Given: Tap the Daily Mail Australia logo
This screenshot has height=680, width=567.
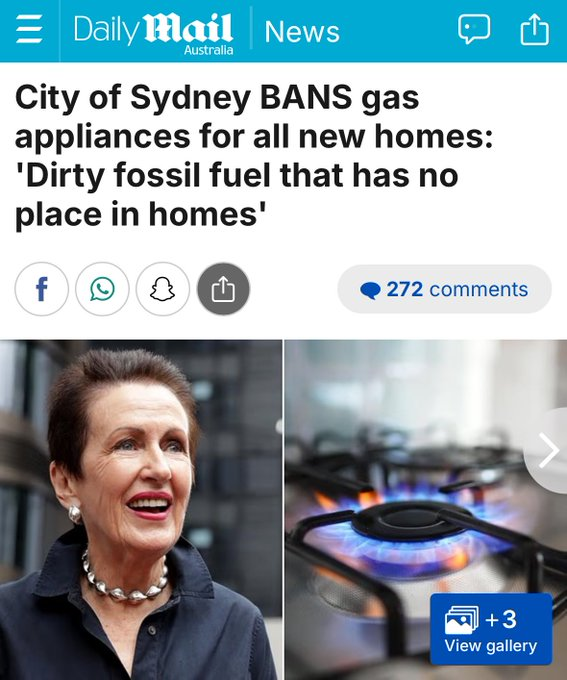Looking at the screenshot, I should coord(154,34).
